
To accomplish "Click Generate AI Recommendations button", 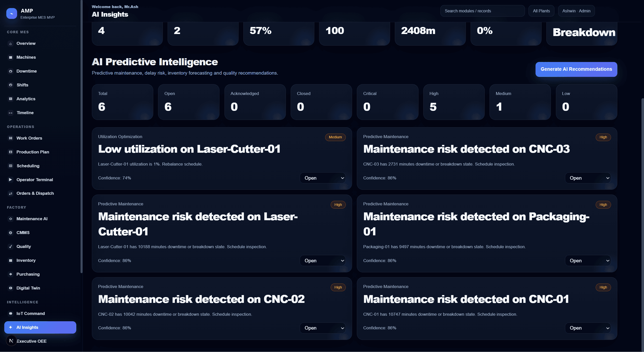I will (576, 69).
